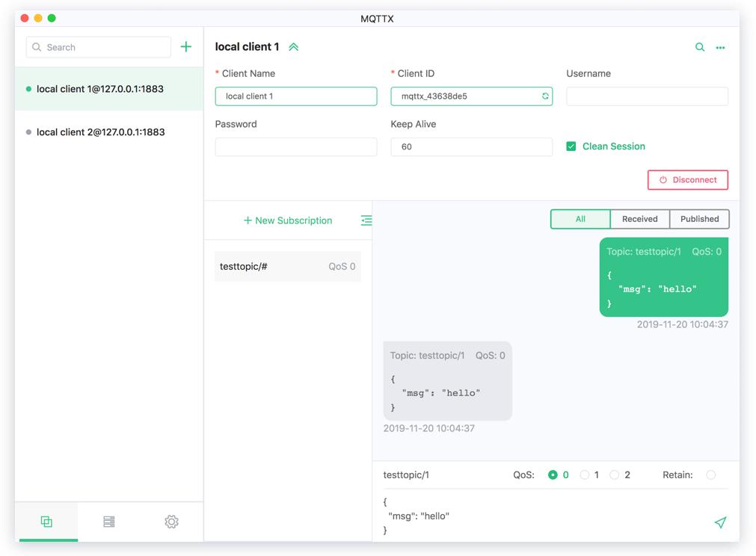Select QoS 2 radio button
Image resolution: width=756 pixels, height=556 pixels.
pos(614,475)
